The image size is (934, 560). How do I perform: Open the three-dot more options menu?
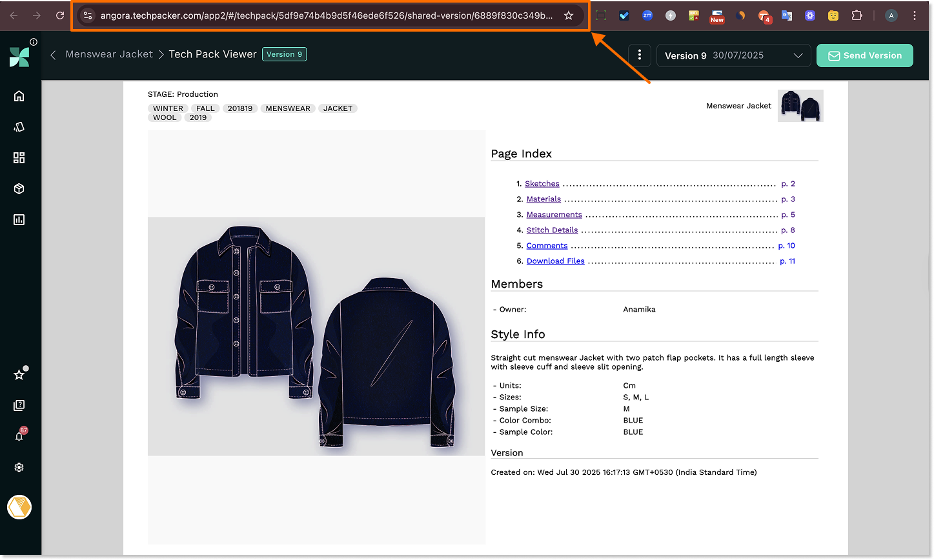click(x=639, y=55)
